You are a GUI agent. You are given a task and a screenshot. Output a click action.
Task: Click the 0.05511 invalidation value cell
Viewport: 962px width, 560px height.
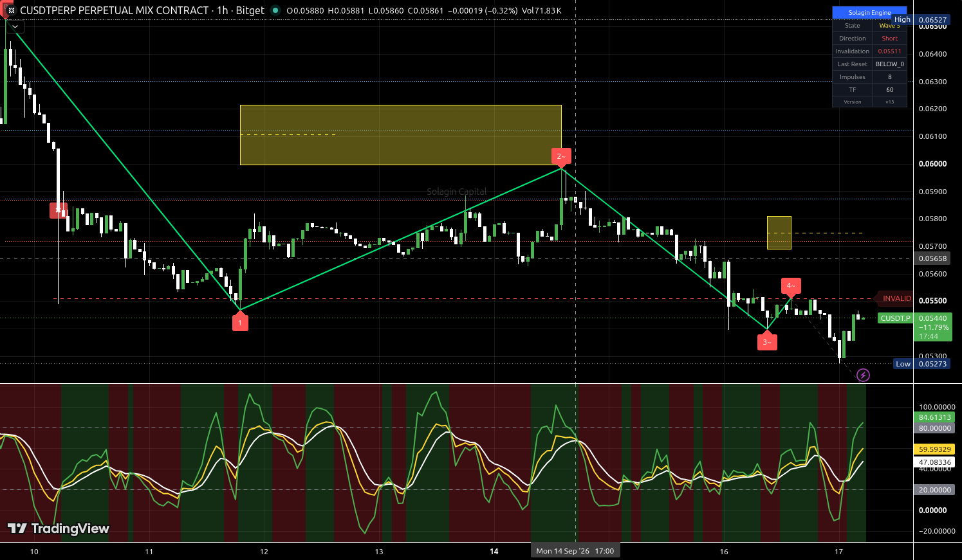[x=889, y=51]
